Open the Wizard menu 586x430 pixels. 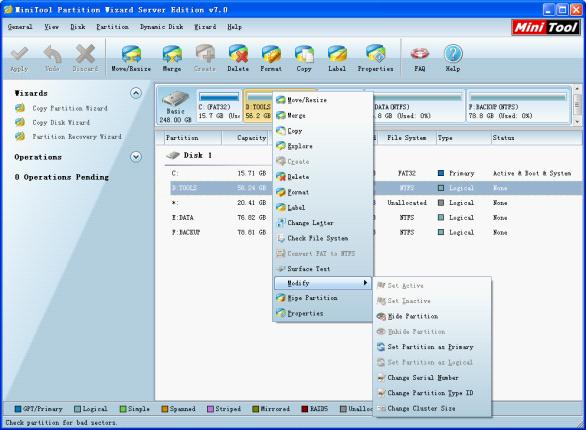pyautogui.click(x=205, y=27)
